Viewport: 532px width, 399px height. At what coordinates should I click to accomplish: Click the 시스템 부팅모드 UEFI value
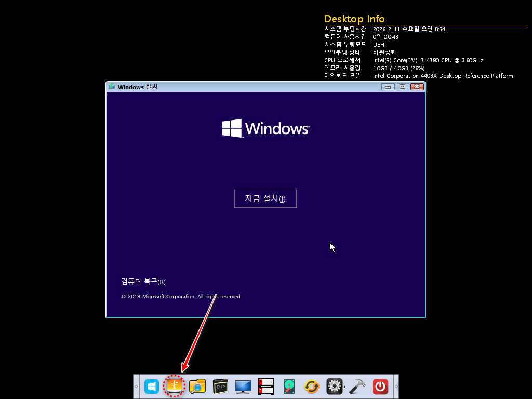coord(379,45)
